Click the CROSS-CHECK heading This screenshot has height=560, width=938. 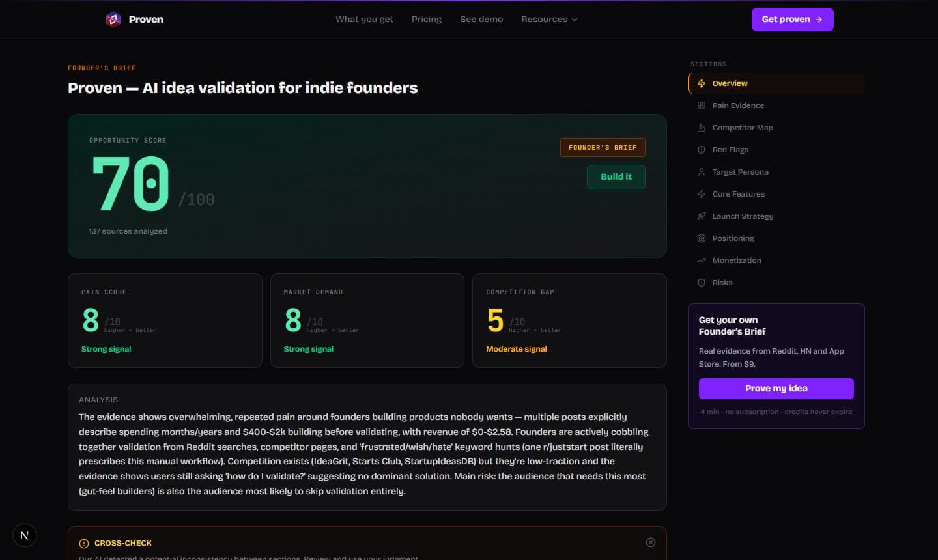coord(123,543)
